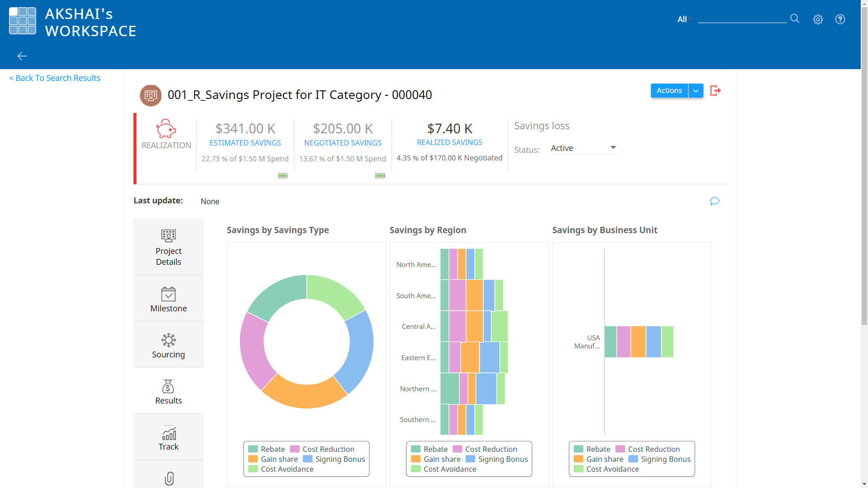868x488 pixels.
Task: Toggle Signing Bonus in Business Unit legend
Action: [660, 459]
